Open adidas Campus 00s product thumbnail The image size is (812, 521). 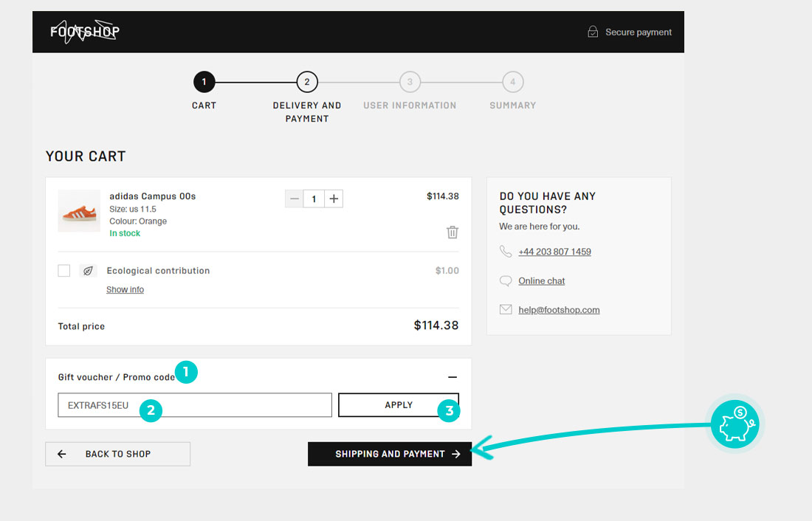click(x=79, y=212)
